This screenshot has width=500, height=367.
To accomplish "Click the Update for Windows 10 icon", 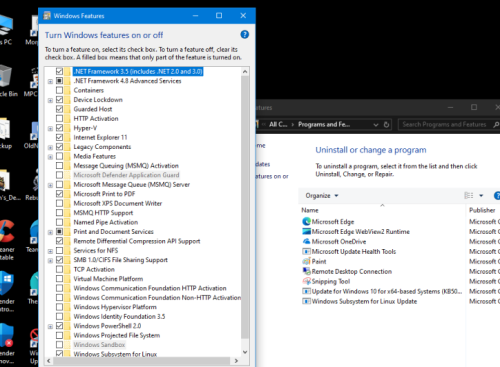I will [306, 291].
